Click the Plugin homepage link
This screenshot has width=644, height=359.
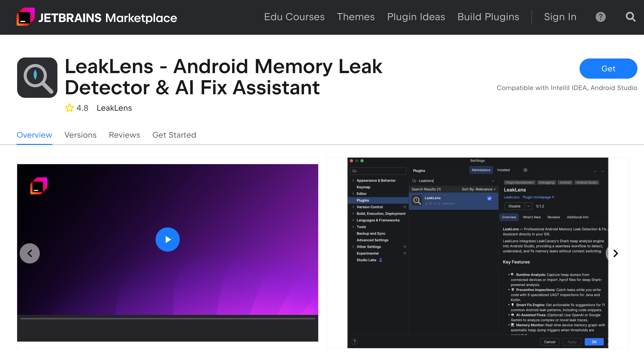[x=538, y=197]
